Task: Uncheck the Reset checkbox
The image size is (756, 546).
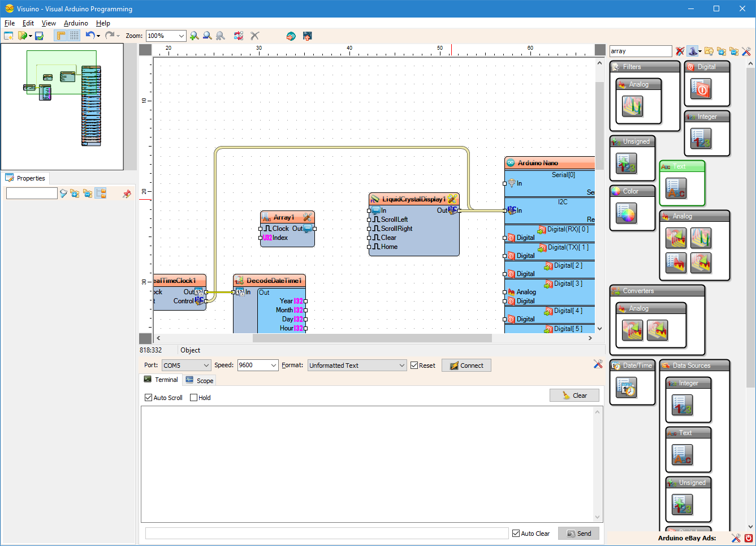Action: pyautogui.click(x=414, y=366)
